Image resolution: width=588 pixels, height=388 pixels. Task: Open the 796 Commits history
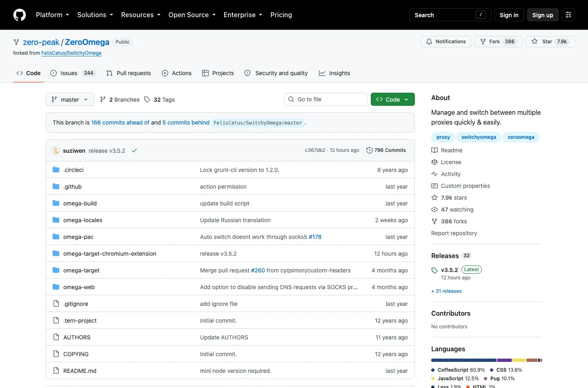click(386, 150)
